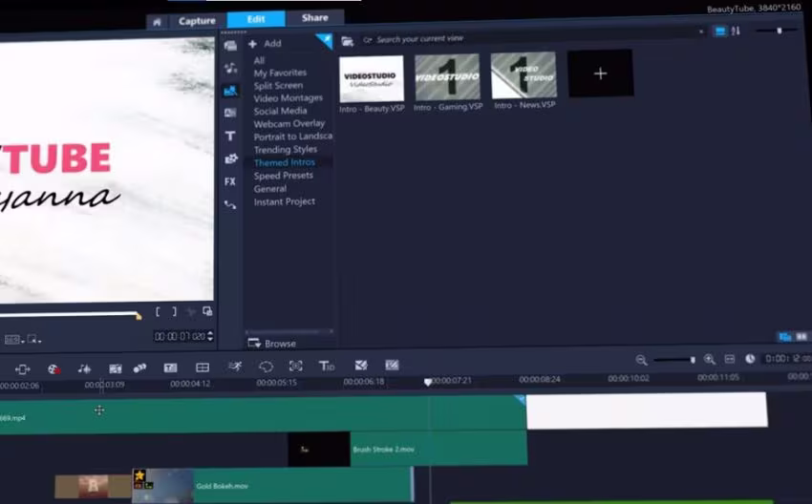Screen dimensions: 812x504
Task: Toggle the library panel pin arrow
Action: (325, 41)
